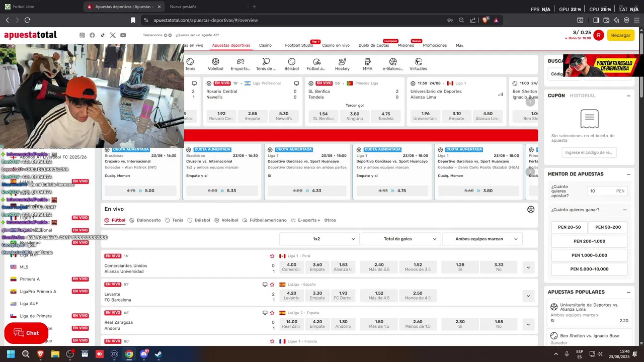Select the Béisbol sport icon
Viewport: 644px width, 362px height.
[x=291, y=61]
